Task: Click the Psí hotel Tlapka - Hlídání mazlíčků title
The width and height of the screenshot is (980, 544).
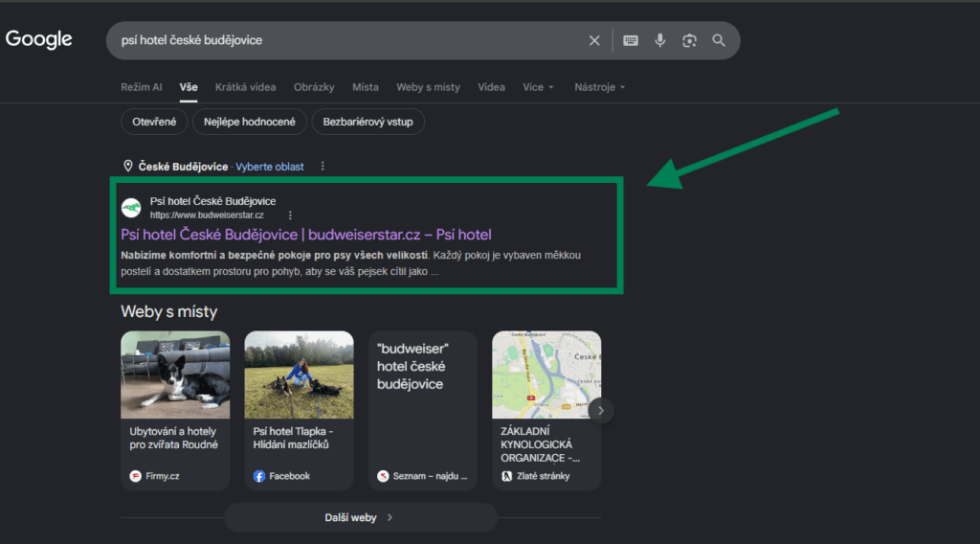Action: point(293,438)
